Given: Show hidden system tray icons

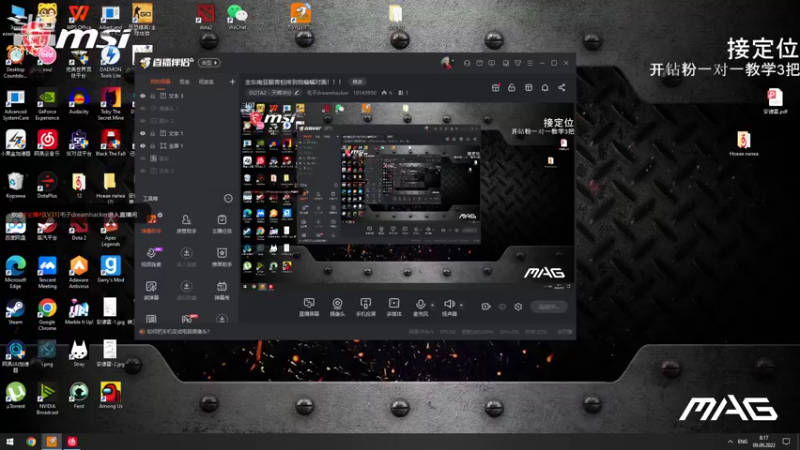Looking at the screenshot, I should tap(730, 442).
